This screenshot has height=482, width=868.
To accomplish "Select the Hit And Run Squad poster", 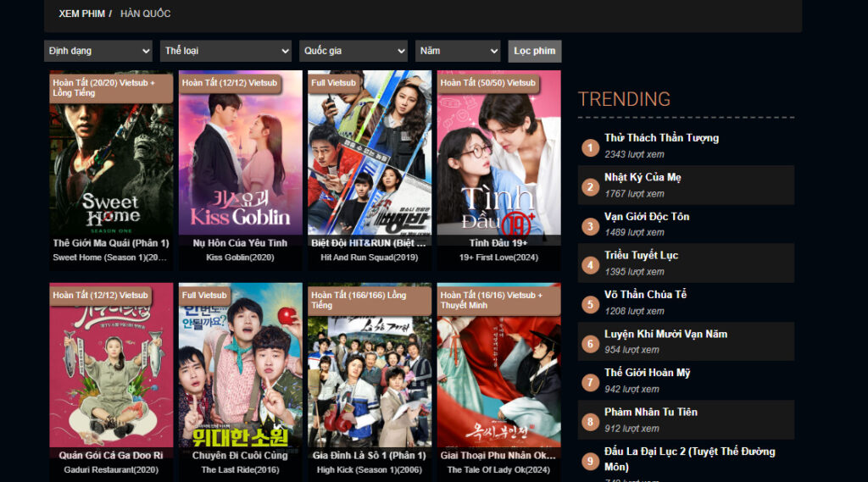I will click(x=370, y=161).
